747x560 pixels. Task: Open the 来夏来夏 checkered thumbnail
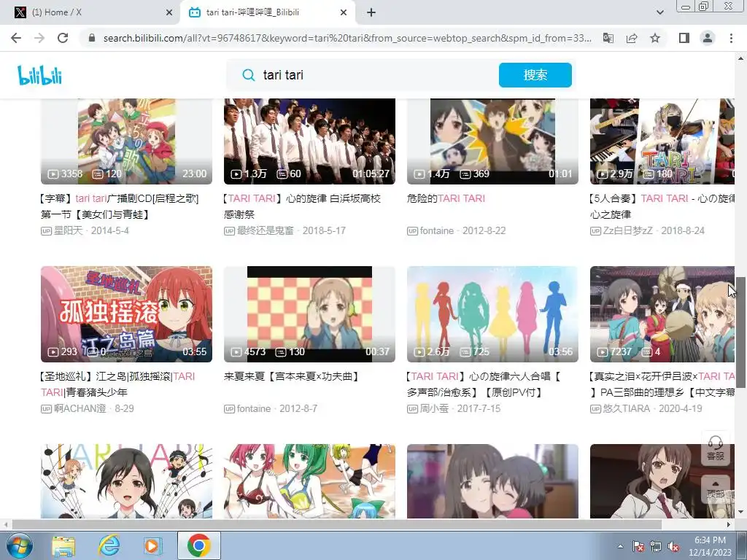point(309,314)
